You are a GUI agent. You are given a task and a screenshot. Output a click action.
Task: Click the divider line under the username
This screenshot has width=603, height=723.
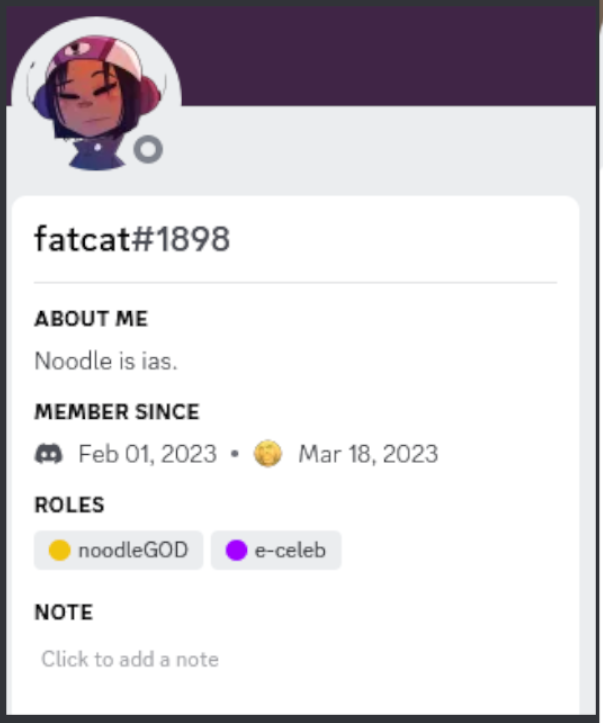pos(295,283)
